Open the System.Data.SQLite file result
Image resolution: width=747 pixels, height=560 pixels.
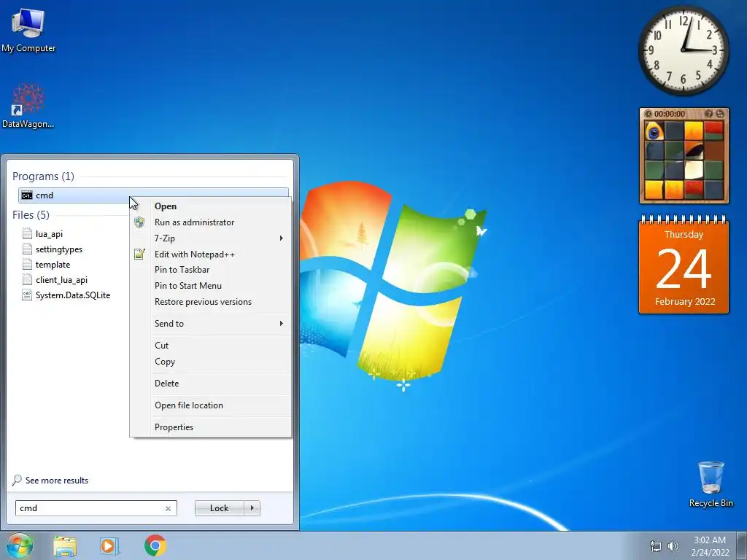[66, 295]
